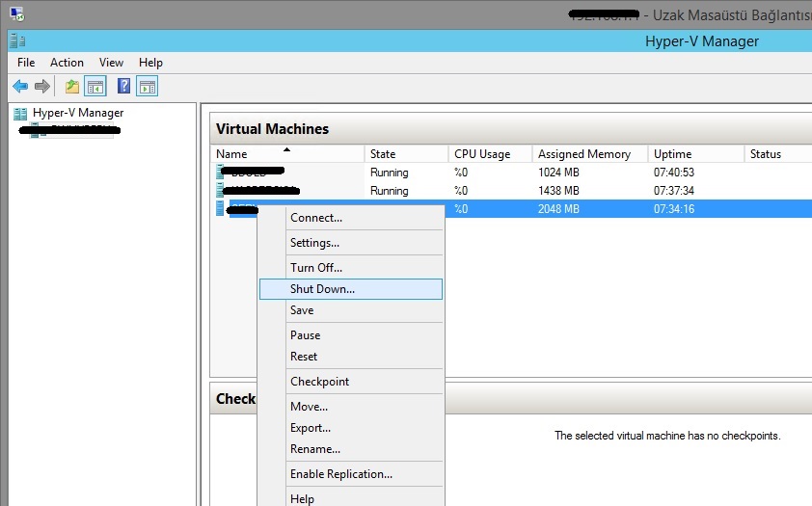Choose Shut Down... from the context menu
The width and height of the screenshot is (812, 506).
tap(351, 289)
